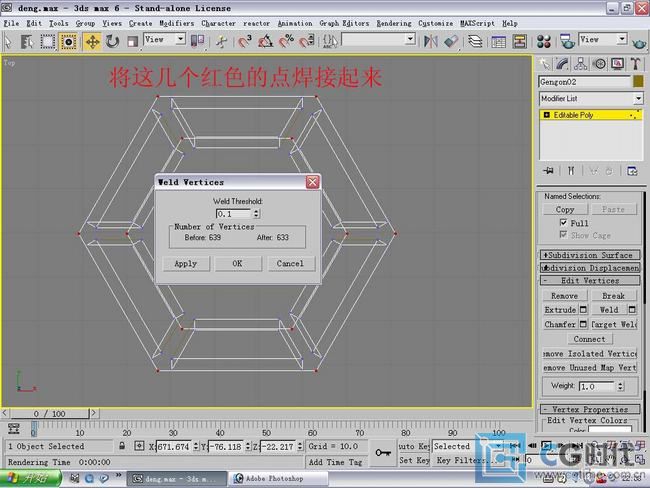Viewport: 650px width, 488px height.
Task: Click Copy named selection button
Action: (565, 209)
